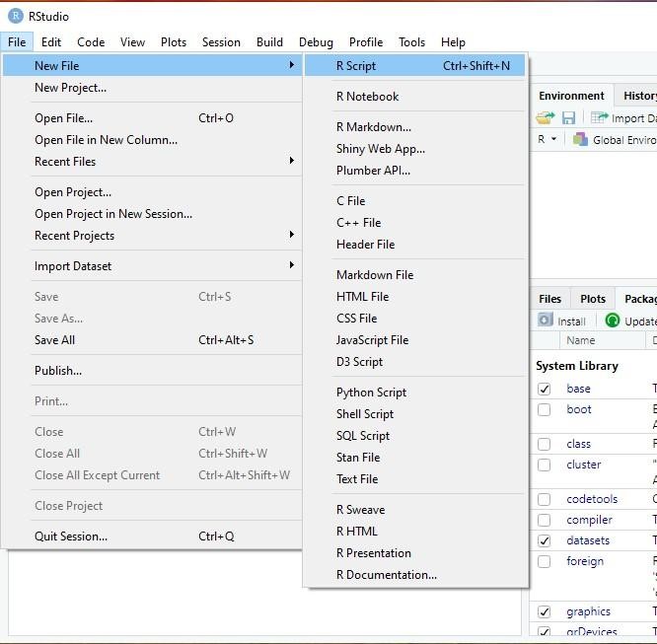Image resolution: width=657 pixels, height=644 pixels.
Task: Check the foreign package checkbox
Action: point(544,561)
